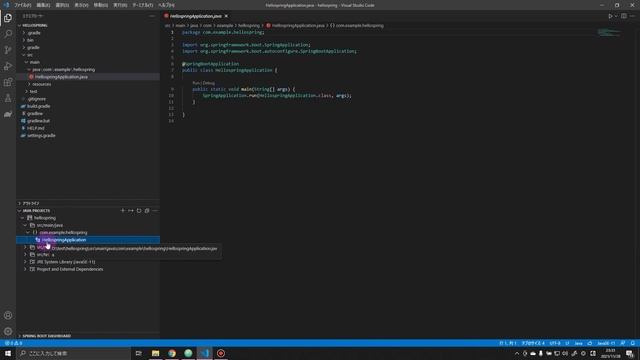640x360 pixels.
Task: Collapse all in Java Projects view
Action: pyautogui.click(x=147, y=211)
